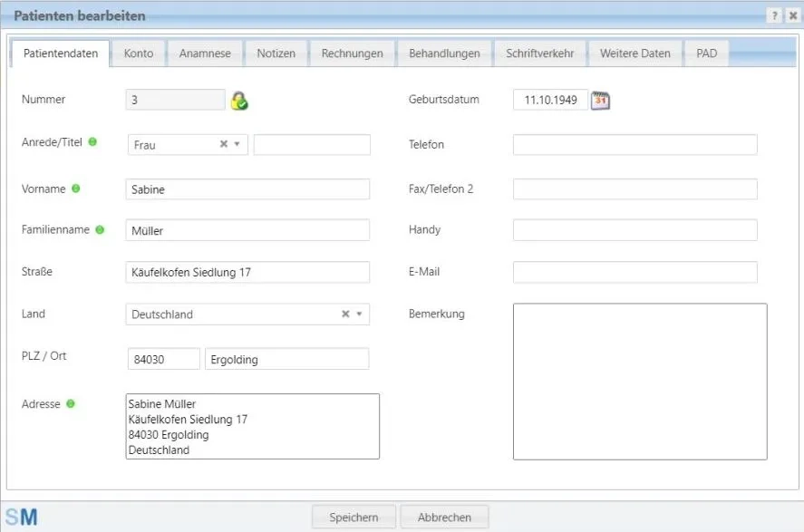Click into the Telefon input field
Screen dimensions: 804x532
point(634,145)
